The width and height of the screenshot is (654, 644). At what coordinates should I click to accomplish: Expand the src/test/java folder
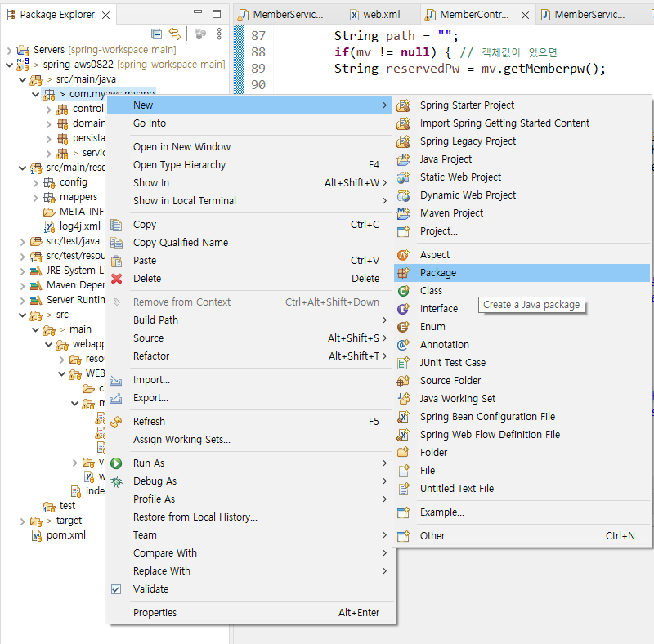[23, 242]
